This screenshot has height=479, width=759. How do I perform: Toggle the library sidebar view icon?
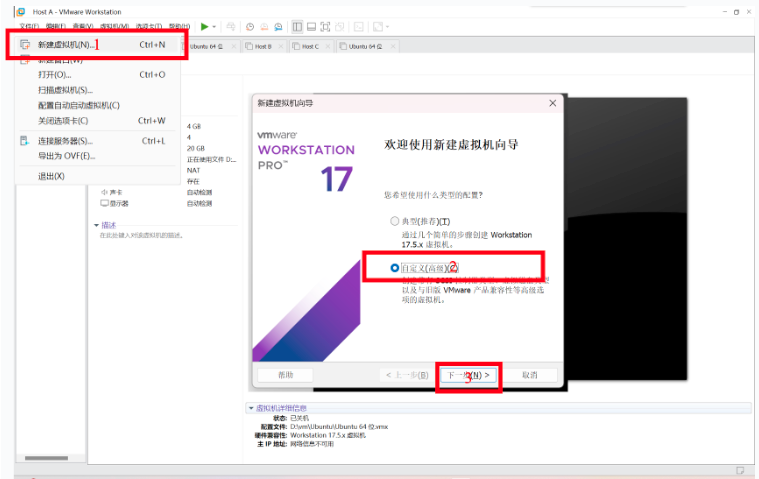coord(297,27)
